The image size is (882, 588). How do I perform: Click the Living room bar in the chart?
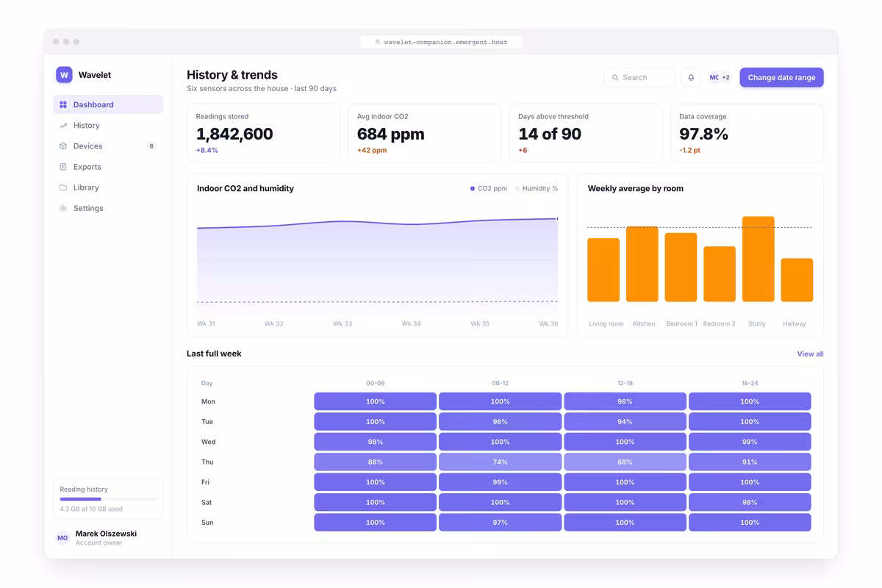coord(603,270)
